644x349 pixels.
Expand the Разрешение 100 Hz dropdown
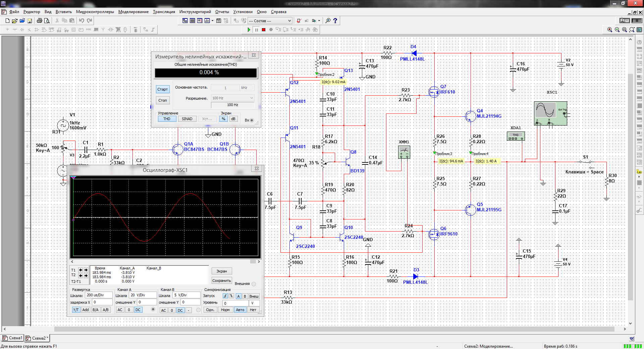(x=252, y=98)
